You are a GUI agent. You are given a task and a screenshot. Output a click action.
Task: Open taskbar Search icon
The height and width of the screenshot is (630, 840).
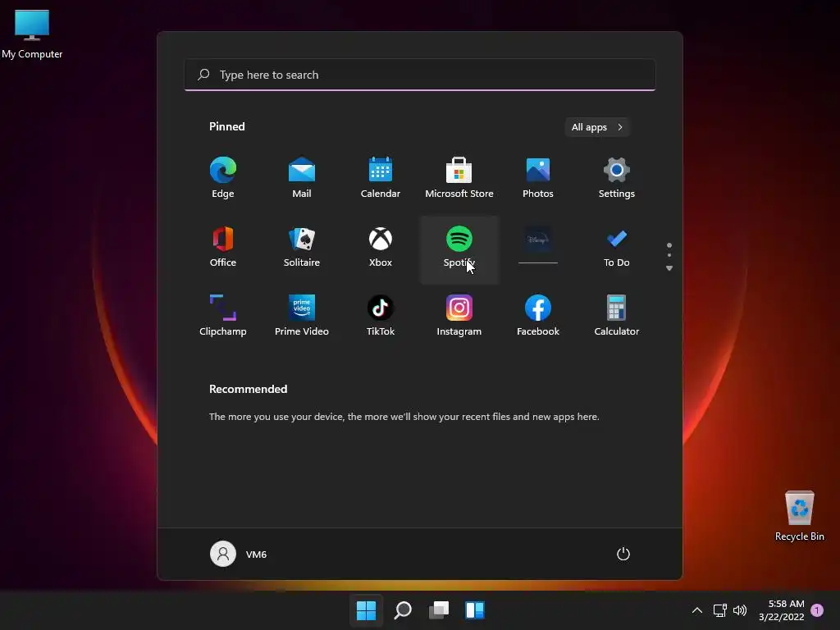click(x=402, y=609)
